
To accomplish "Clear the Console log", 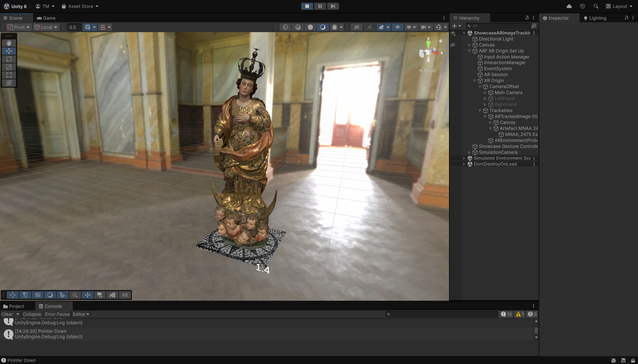I will click(x=7, y=314).
